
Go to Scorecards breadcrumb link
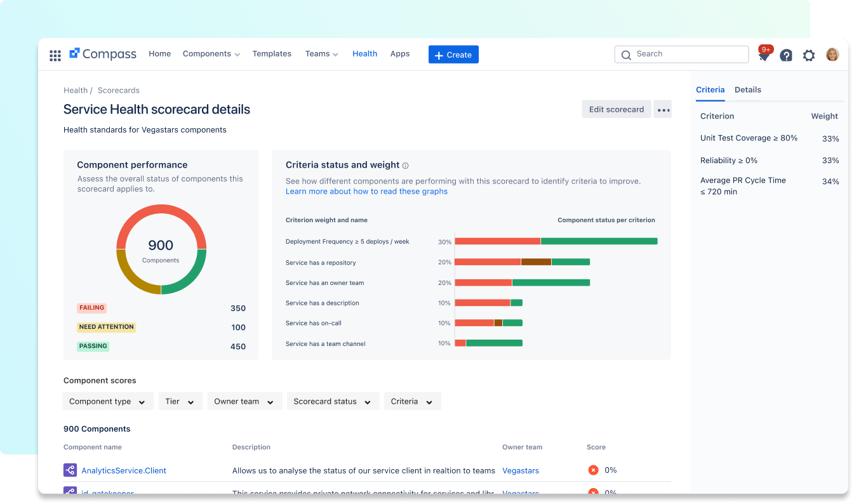click(x=119, y=91)
